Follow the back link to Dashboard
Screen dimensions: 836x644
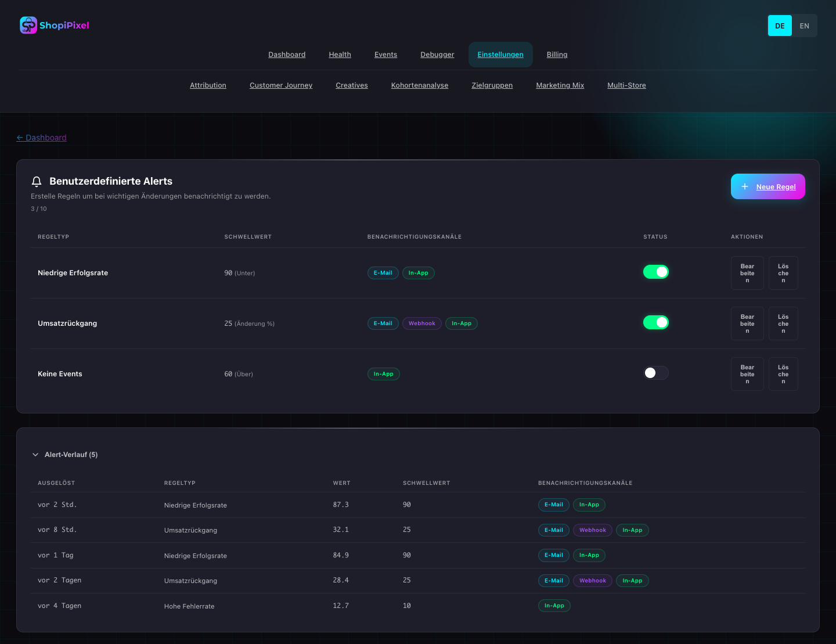42,138
